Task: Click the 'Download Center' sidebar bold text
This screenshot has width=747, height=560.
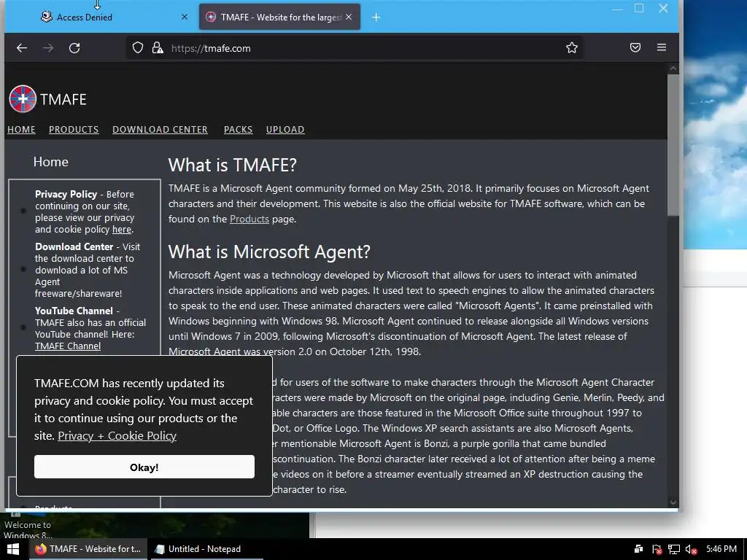Action: [74, 246]
